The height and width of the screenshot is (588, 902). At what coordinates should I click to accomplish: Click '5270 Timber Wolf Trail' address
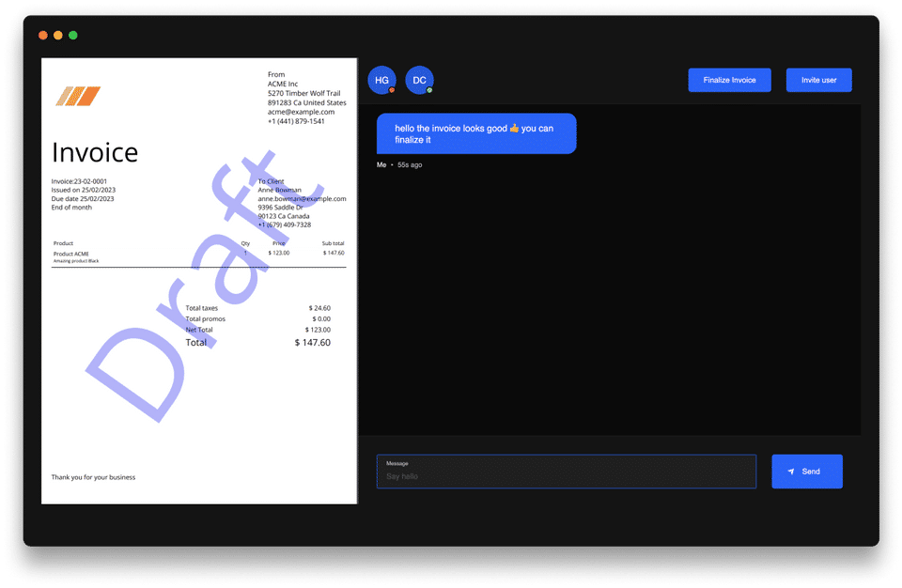click(303, 93)
